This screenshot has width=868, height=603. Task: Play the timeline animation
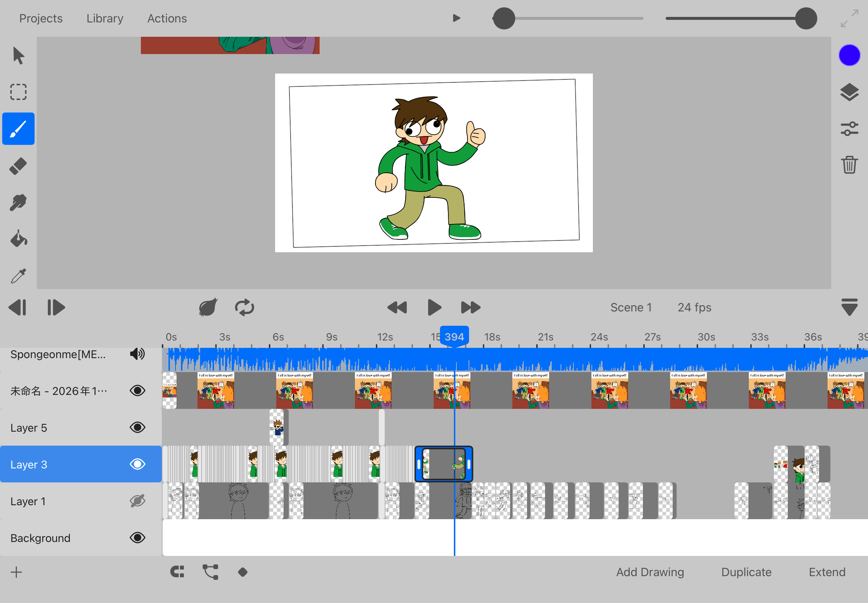(434, 307)
